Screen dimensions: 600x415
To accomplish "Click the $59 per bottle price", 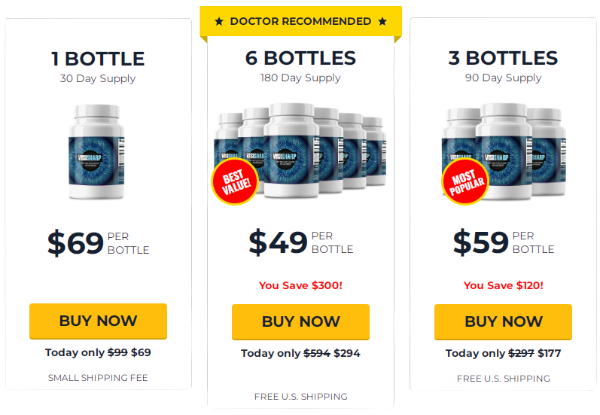I will 503,242.
